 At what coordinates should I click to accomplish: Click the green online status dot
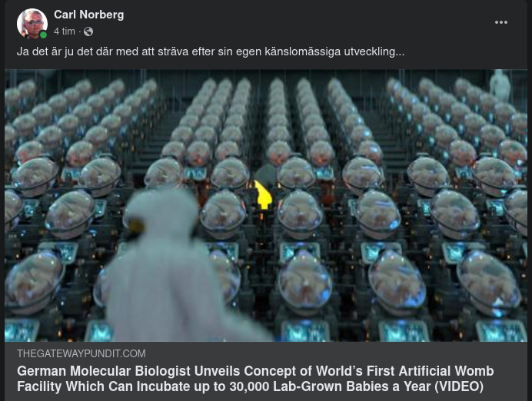pos(43,35)
